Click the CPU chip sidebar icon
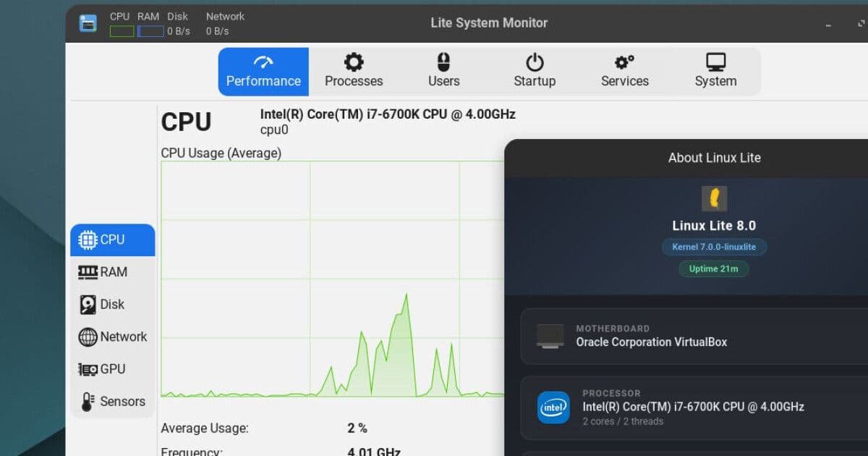Screen dimensions: 868x456 pyautogui.click(x=88, y=240)
